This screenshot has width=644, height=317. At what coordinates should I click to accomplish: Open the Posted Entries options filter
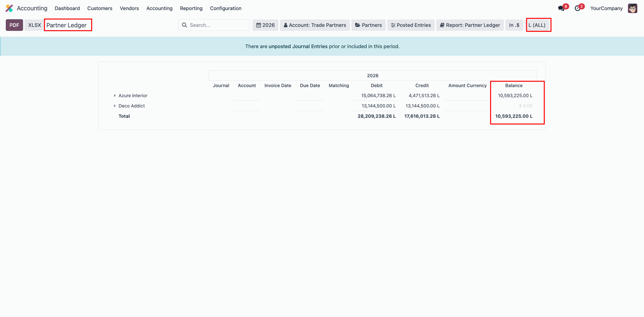(411, 25)
